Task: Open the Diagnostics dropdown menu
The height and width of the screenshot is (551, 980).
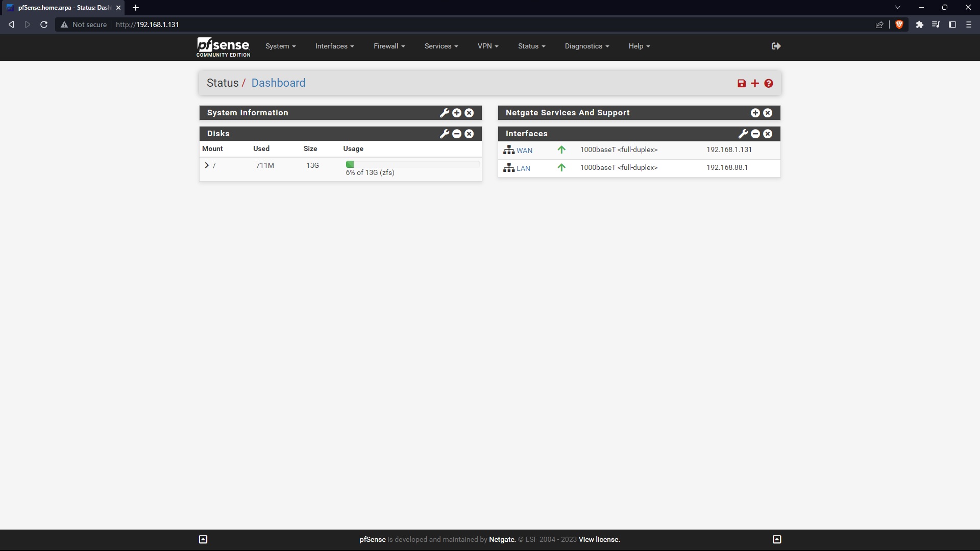Action: pos(587,46)
